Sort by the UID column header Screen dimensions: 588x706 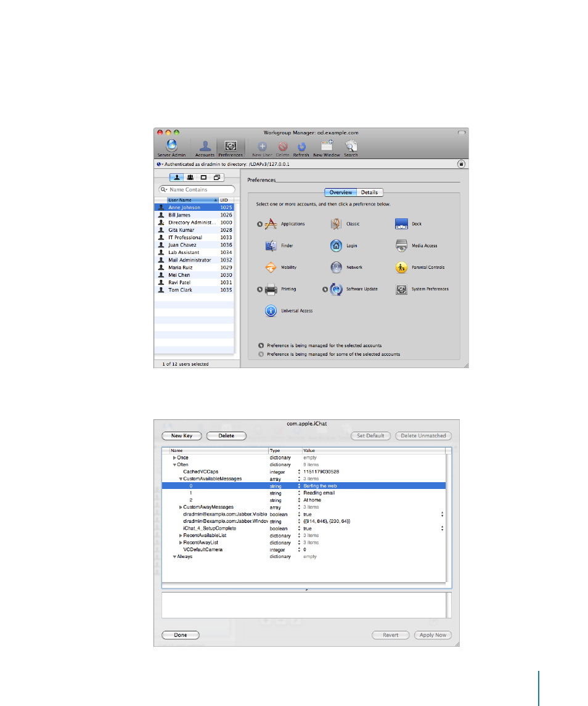pyautogui.click(x=226, y=200)
